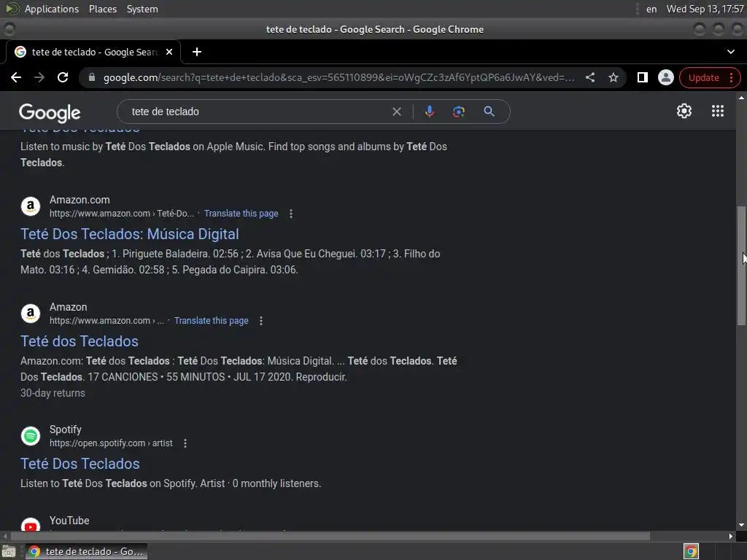Click the Amazon.com result favicon
This screenshot has height=560, width=747.
coord(31,206)
